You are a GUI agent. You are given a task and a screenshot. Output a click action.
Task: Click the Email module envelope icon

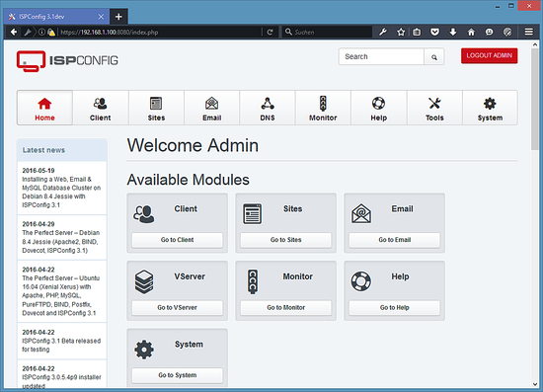(x=360, y=213)
